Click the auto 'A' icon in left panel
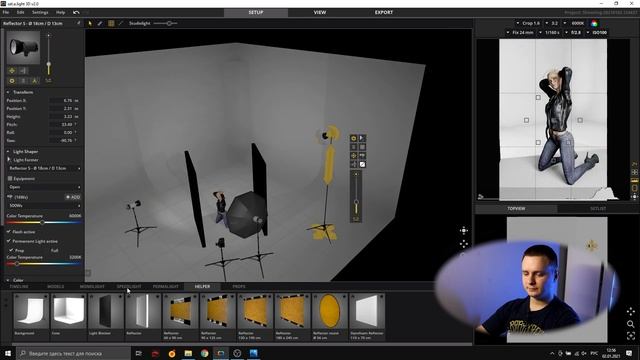The height and width of the screenshot is (360, 640). 35,81
